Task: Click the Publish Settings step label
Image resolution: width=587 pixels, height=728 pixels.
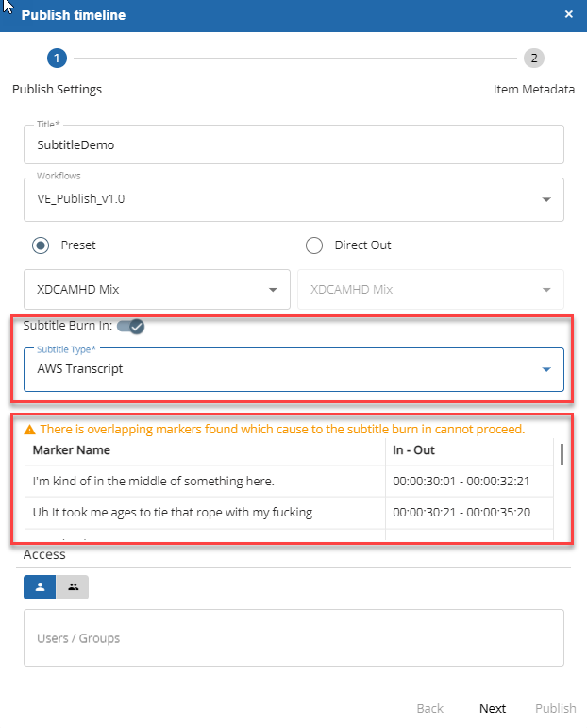Action: coord(57,90)
